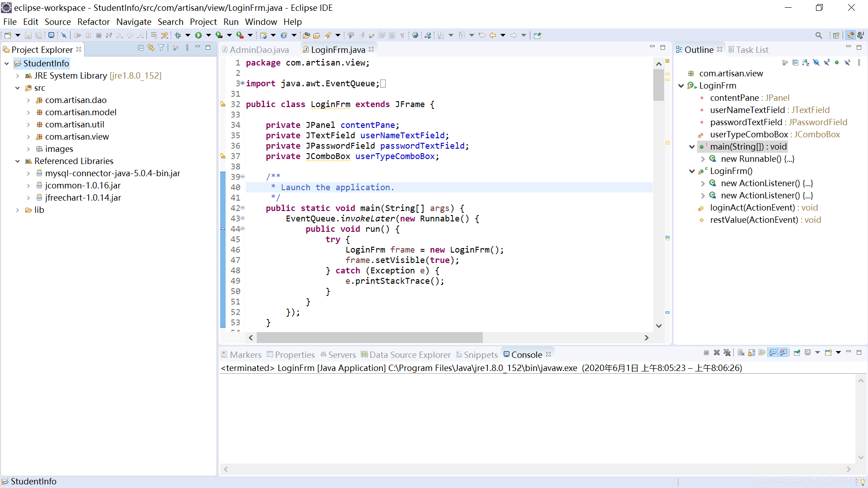Switch to the AdminDao.java editor tab
This screenshot has height=488, width=868.
255,50
